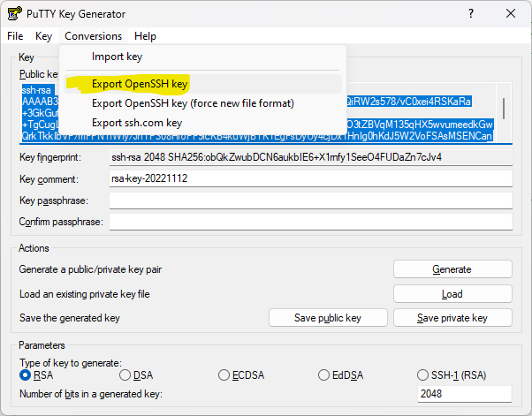Select the ECDSA key type radio button
This screenshot has height=416, width=532.
[x=224, y=375]
